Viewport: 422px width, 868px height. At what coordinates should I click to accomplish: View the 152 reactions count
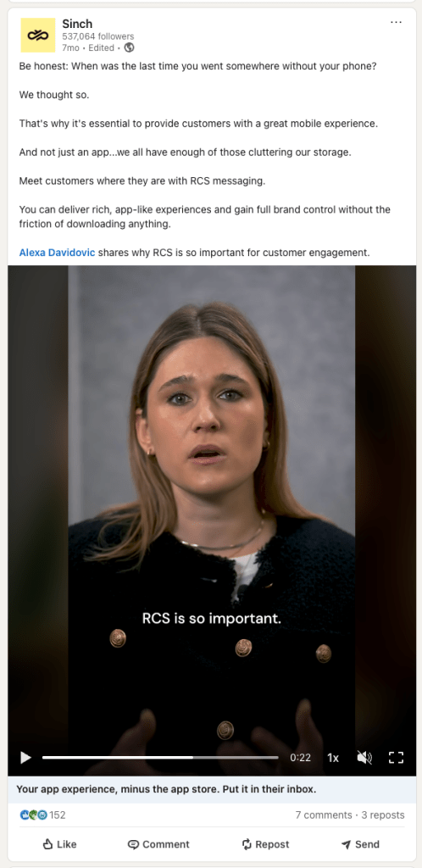[x=58, y=815]
